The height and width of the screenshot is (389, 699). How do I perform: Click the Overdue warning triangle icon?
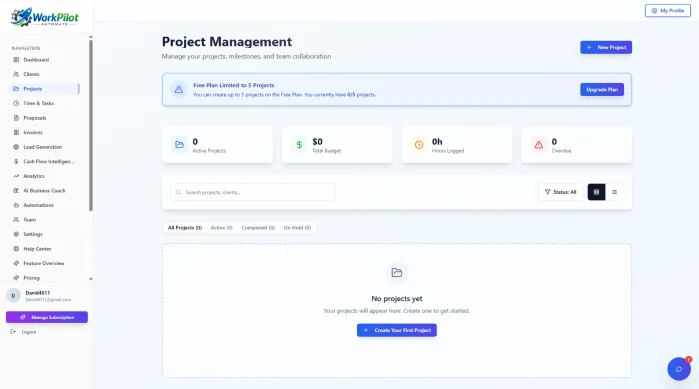pyautogui.click(x=539, y=145)
